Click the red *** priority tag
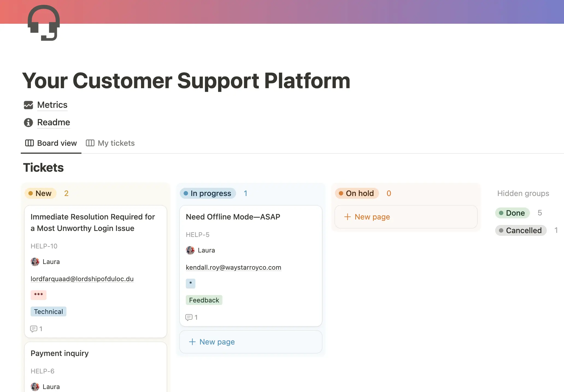 pyautogui.click(x=39, y=295)
